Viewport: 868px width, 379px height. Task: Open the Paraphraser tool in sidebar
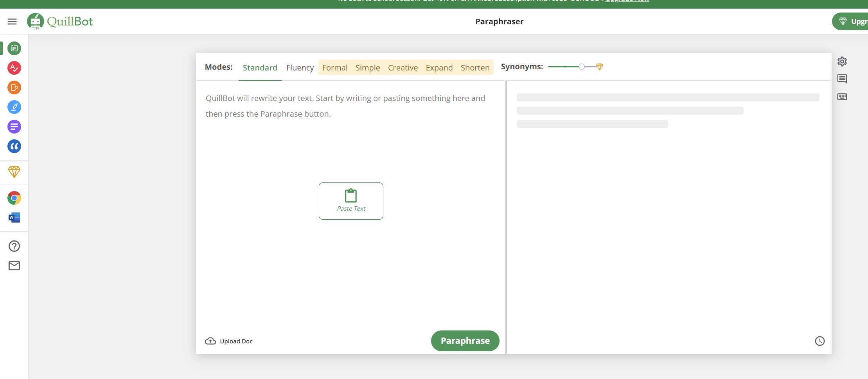tap(14, 49)
